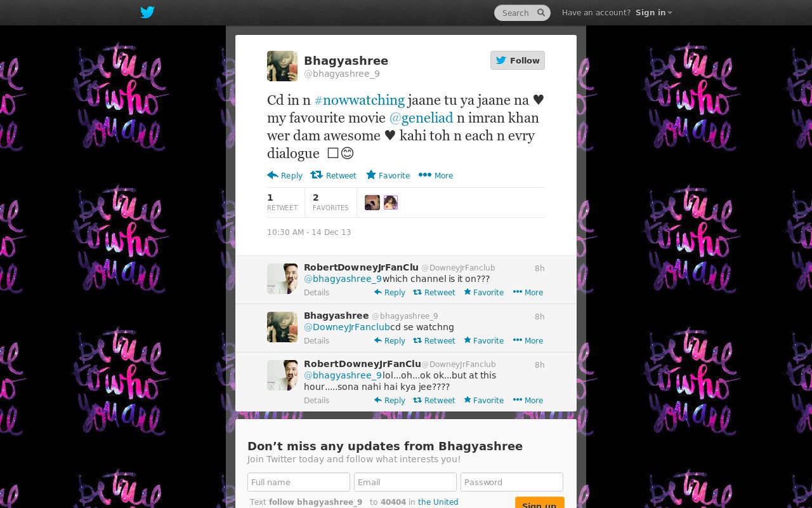The height and width of the screenshot is (508, 812).
Task: Retweet the main tweet
Action: [333, 175]
